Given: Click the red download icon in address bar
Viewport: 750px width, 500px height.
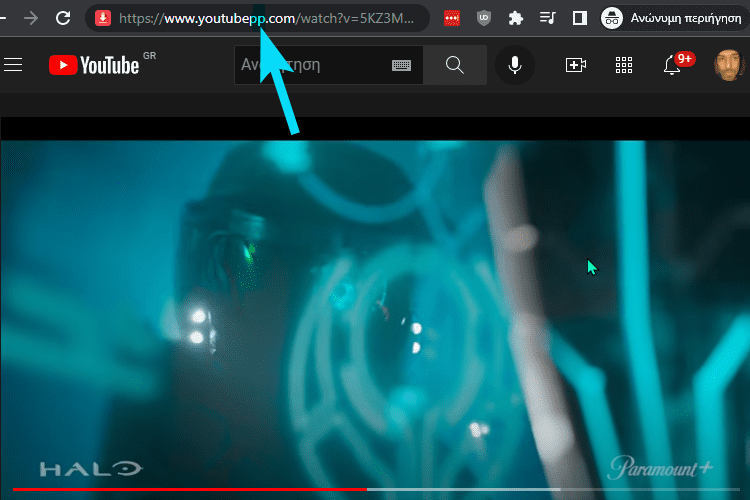Looking at the screenshot, I should [x=103, y=18].
